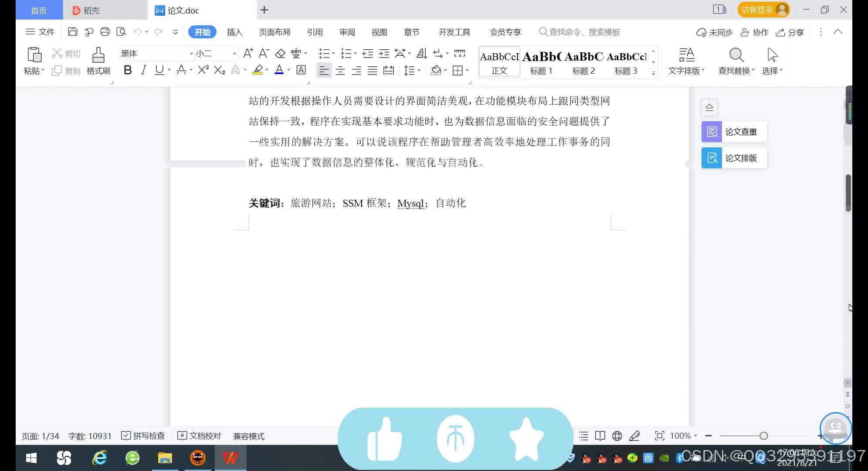The height and width of the screenshot is (471, 868).
Task: Click the full screen fit icon
Action: [659, 436]
